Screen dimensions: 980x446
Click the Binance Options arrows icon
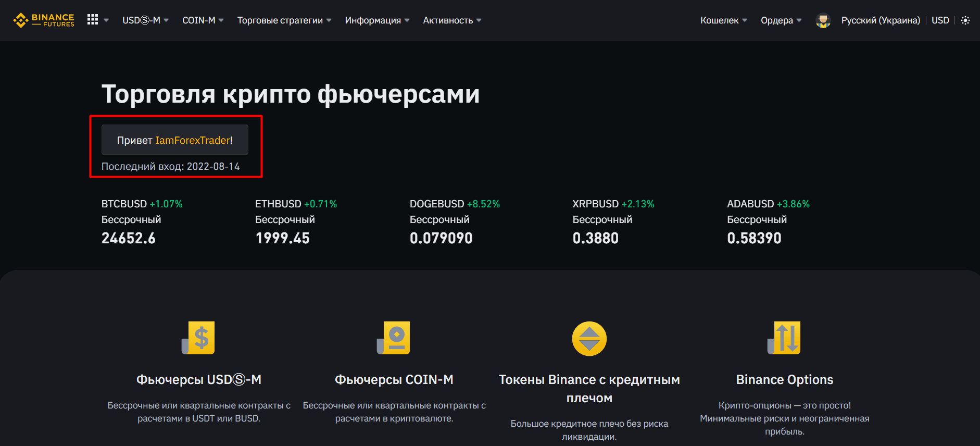pos(784,338)
